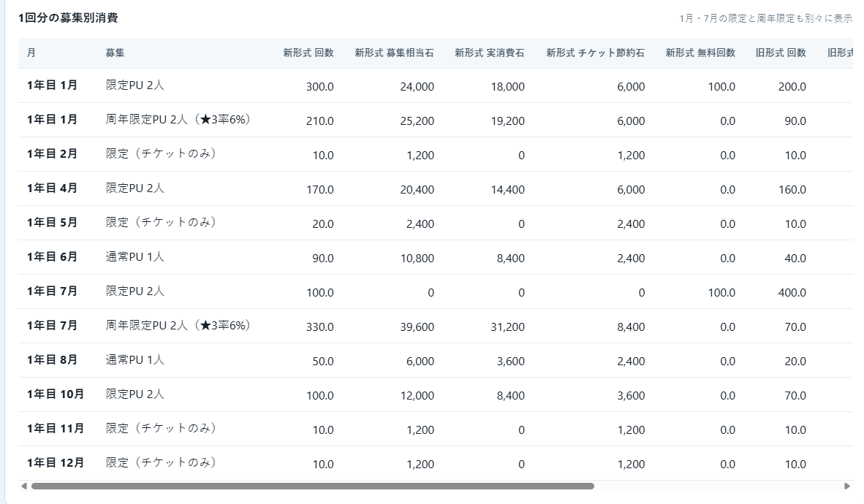Image resolution: width=864 pixels, height=504 pixels.
Task: Click the 170.0 回数 value
Action: pos(320,190)
